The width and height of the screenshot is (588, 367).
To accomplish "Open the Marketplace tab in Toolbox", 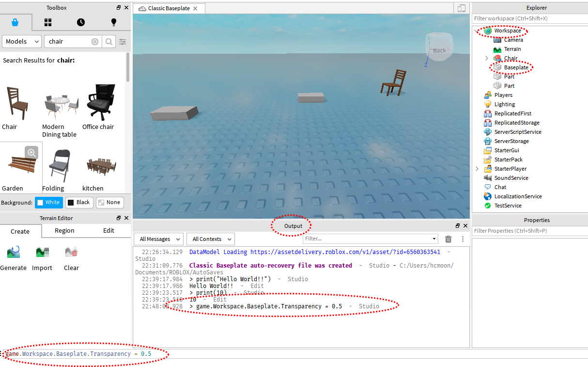I will click(x=16, y=22).
